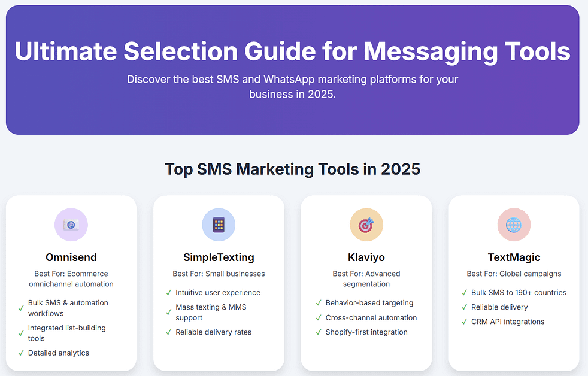Click the Intuitive user experience text
This screenshot has width=588, height=376.
pyautogui.click(x=218, y=292)
